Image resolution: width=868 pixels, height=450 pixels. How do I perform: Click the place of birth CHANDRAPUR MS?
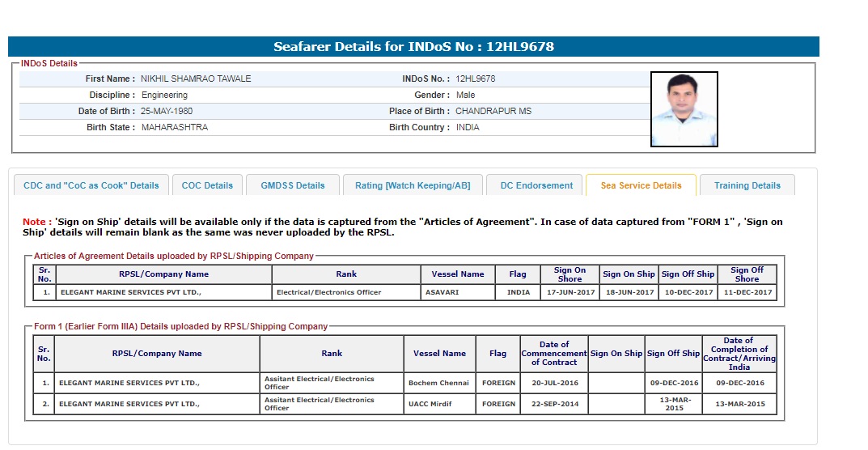[x=493, y=111]
